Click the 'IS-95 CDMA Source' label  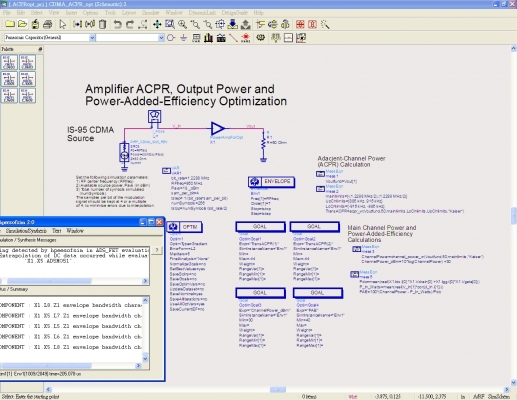(90, 134)
